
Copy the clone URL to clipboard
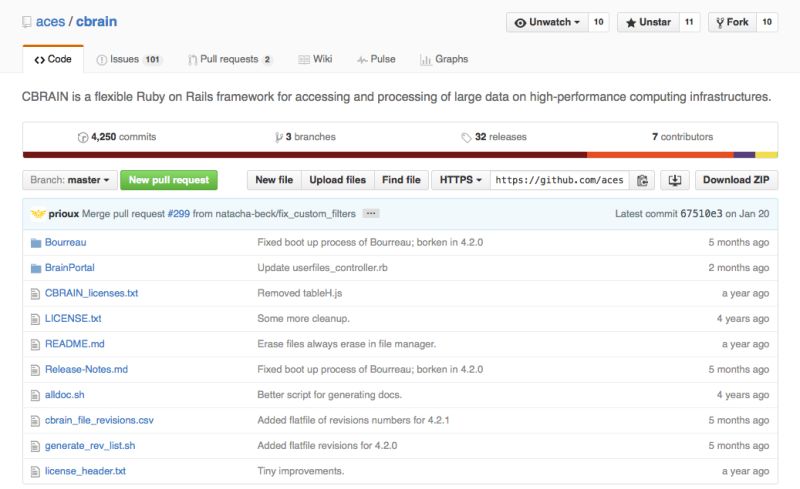643,180
